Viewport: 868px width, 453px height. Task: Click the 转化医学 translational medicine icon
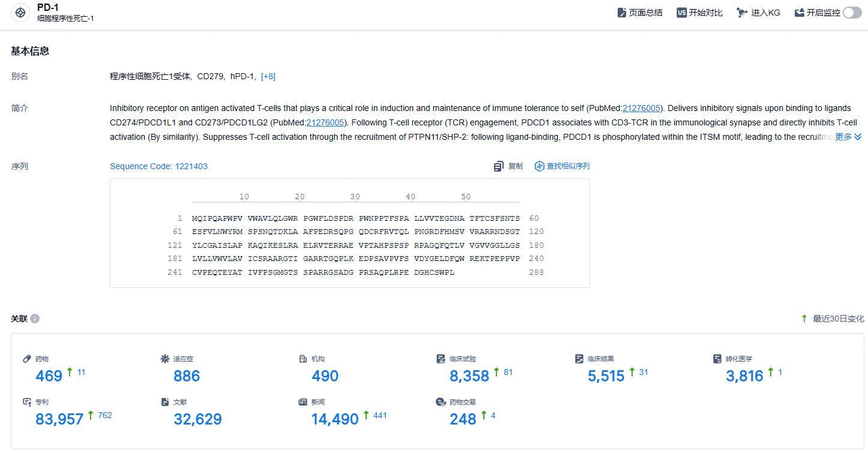click(x=717, y=359)
